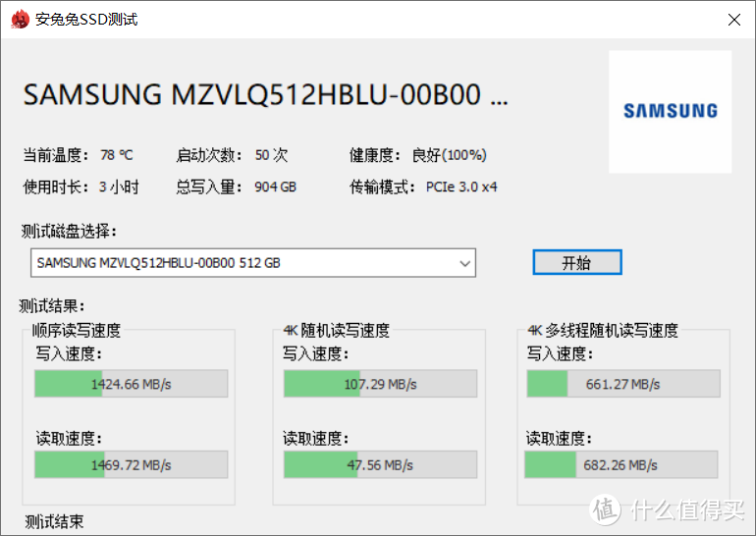Close the 安兔兔SSD测试 window
The width and height of the screenshot is (756, 536).
733,20
